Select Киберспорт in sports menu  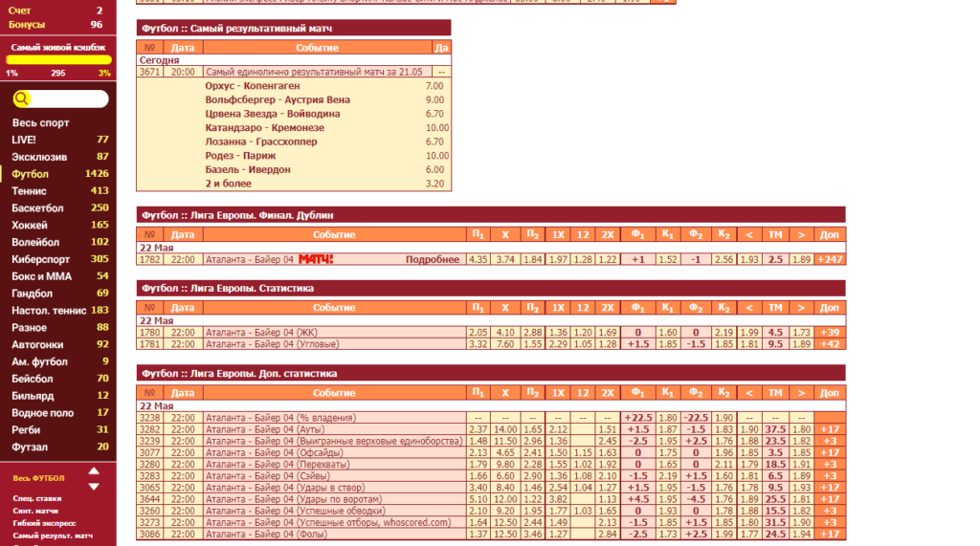(x=40, y=259)
